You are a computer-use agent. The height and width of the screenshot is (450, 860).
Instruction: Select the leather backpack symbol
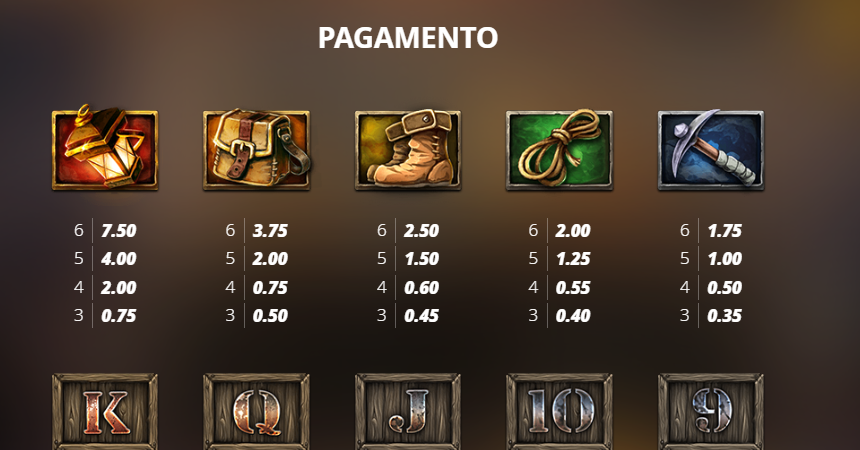257,149
